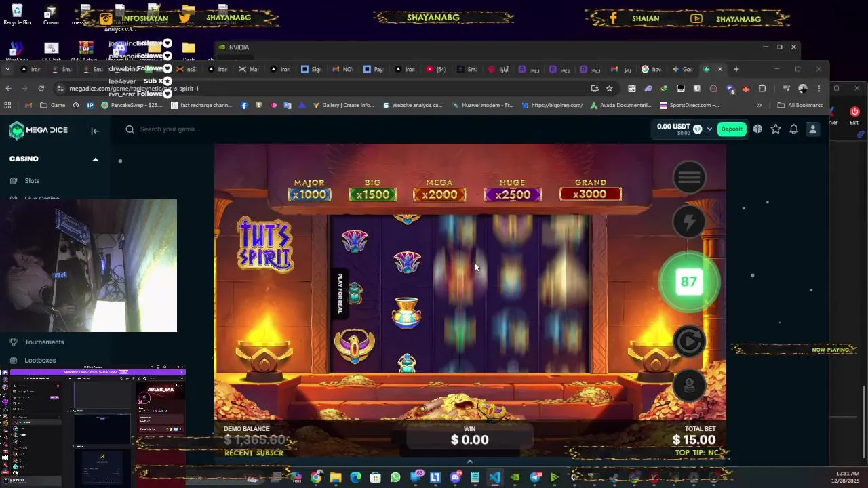
Task: Open File Explorer from the taskbar
Action: (x=336, y=477)
